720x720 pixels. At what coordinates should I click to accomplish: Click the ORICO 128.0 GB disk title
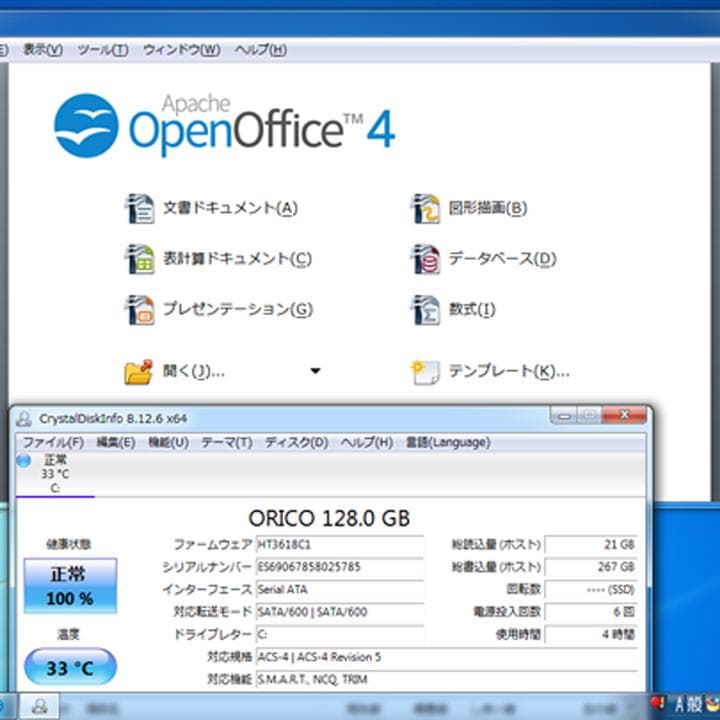click(x=329, y=518)
